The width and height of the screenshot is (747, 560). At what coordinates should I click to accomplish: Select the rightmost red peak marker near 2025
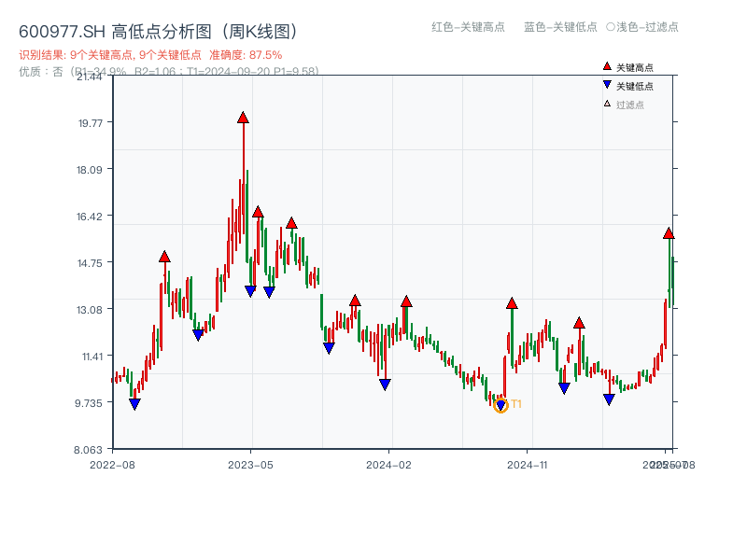coord(669,234)
